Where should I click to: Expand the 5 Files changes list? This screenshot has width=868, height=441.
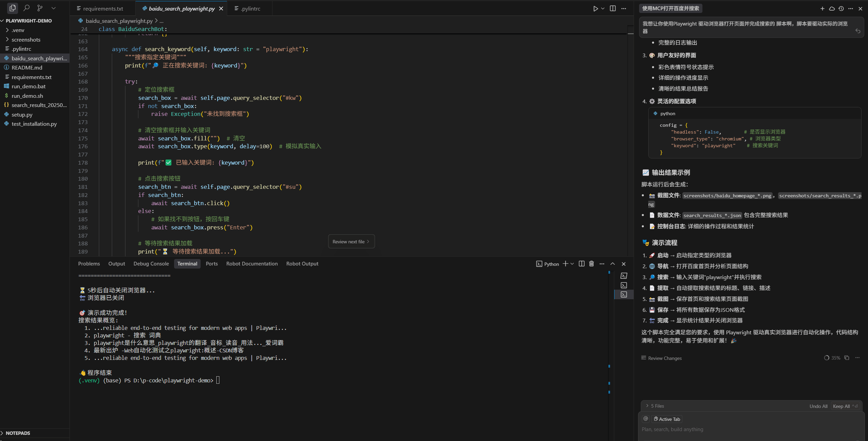click(655, 406)
